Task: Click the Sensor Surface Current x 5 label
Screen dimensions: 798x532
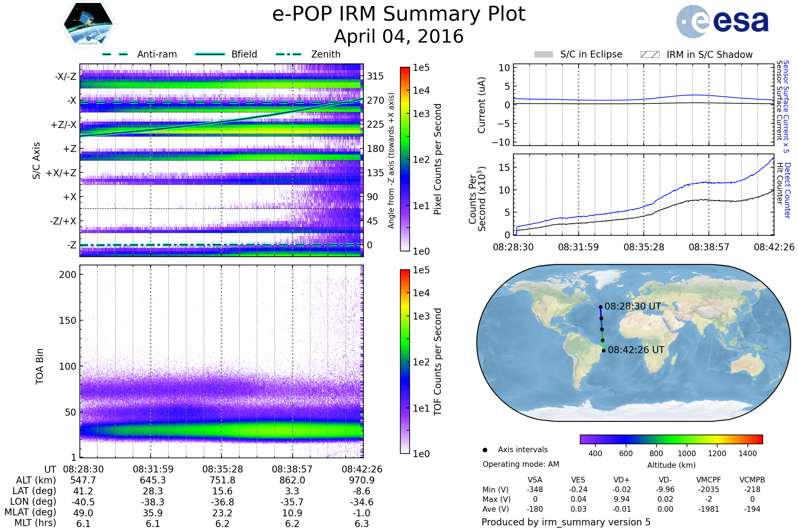Action: pyautogui.click(x=786, y=106)
